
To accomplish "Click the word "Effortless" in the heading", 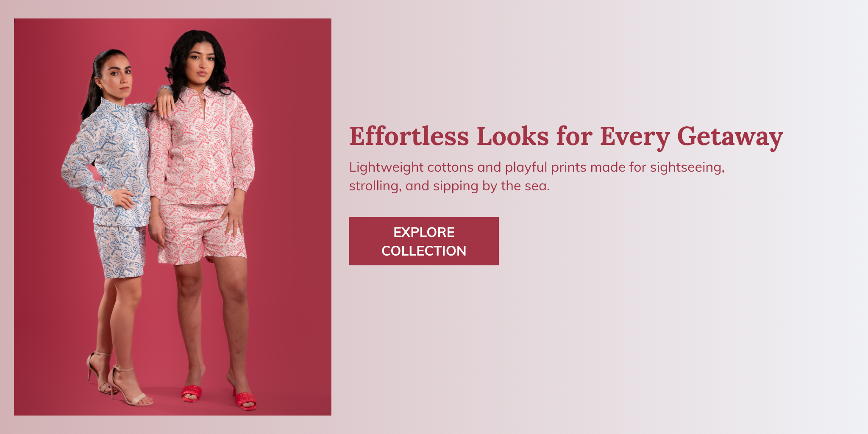I will coord(409,136).
